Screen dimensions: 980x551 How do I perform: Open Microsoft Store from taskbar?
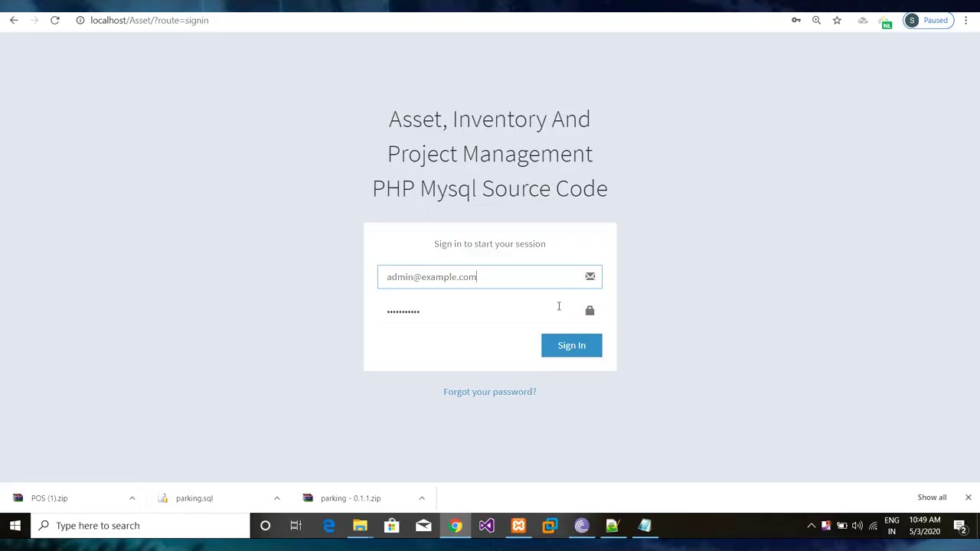tap(391, 526)
